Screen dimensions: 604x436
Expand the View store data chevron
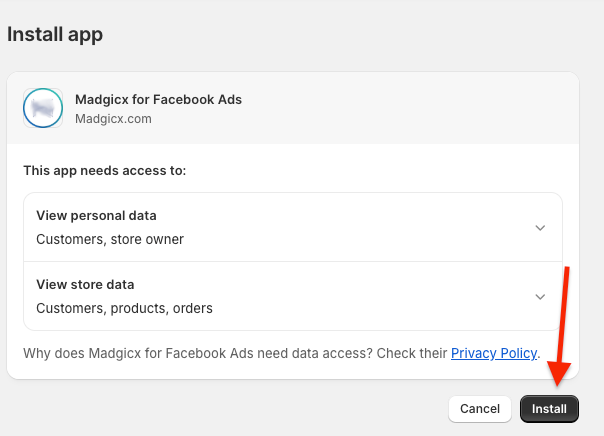540,297
